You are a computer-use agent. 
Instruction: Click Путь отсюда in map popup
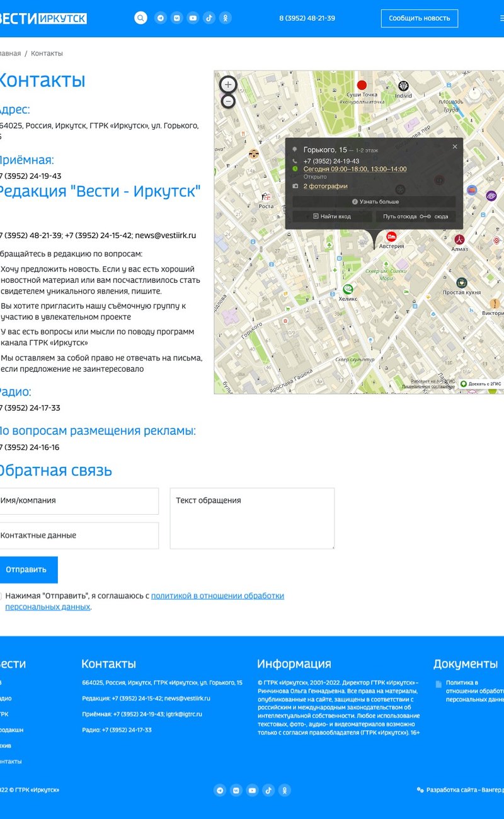399,216
